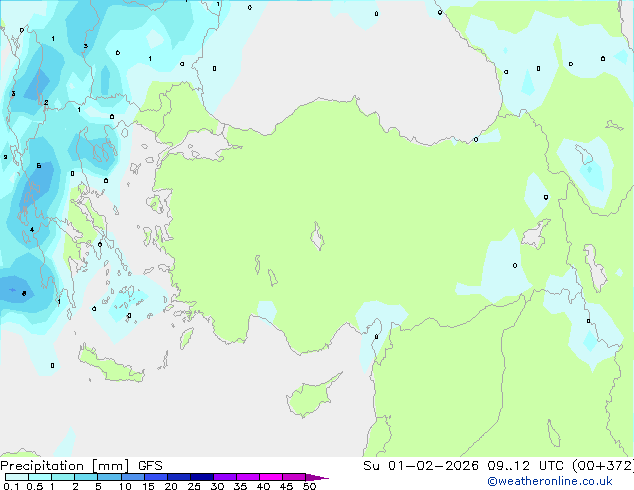The image size is (634, 490).
Task: Click the "15" legend scale label
Action: click(148, 486)
